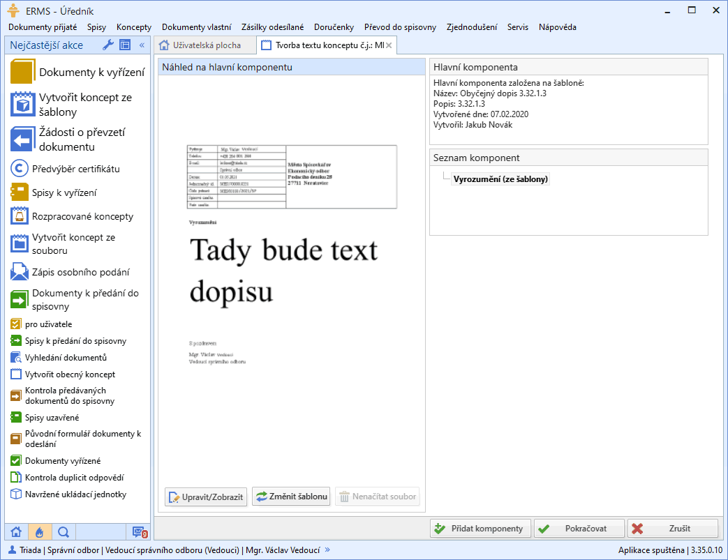Switch to the Uživatelská plocha tab
This screenshot has width=728, height=560.
tap(202, 45)
